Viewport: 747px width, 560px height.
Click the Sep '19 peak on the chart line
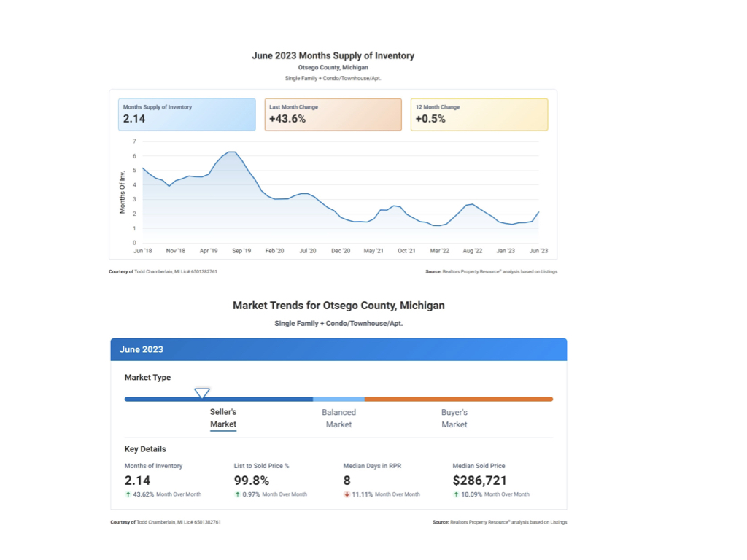(x=231, y=152)
